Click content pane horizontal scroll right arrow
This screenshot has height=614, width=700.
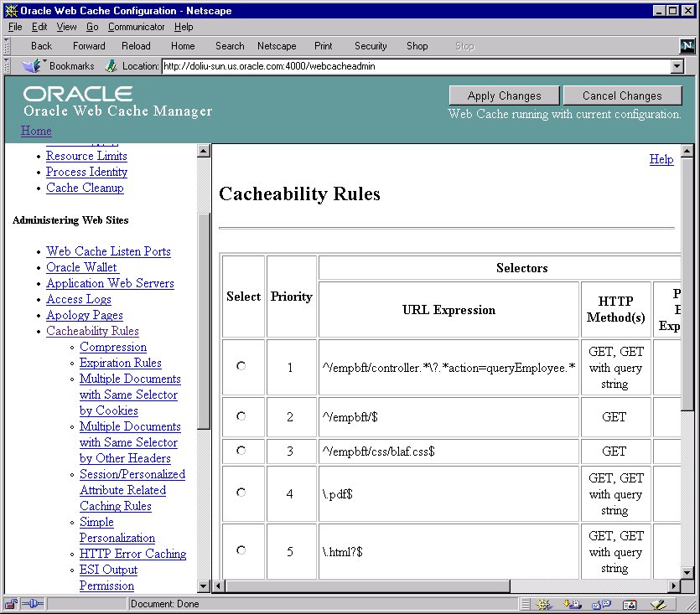tap(674, 586)
